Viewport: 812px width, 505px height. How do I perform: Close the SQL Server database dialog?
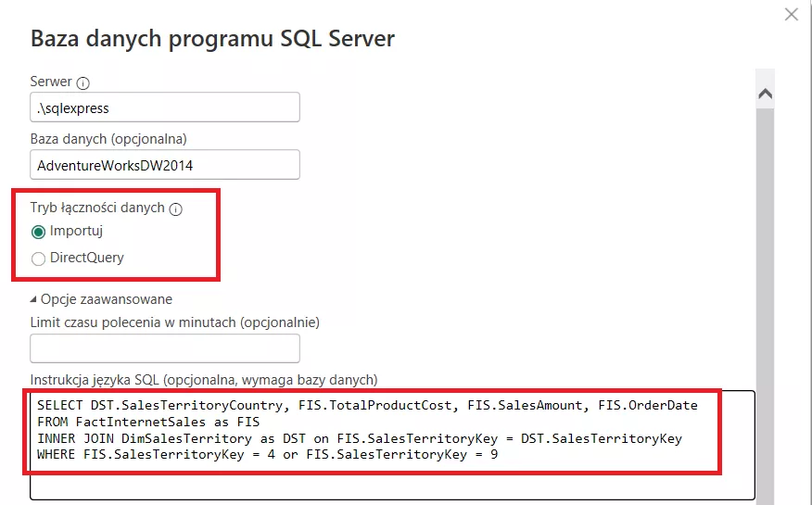point(791,14)
